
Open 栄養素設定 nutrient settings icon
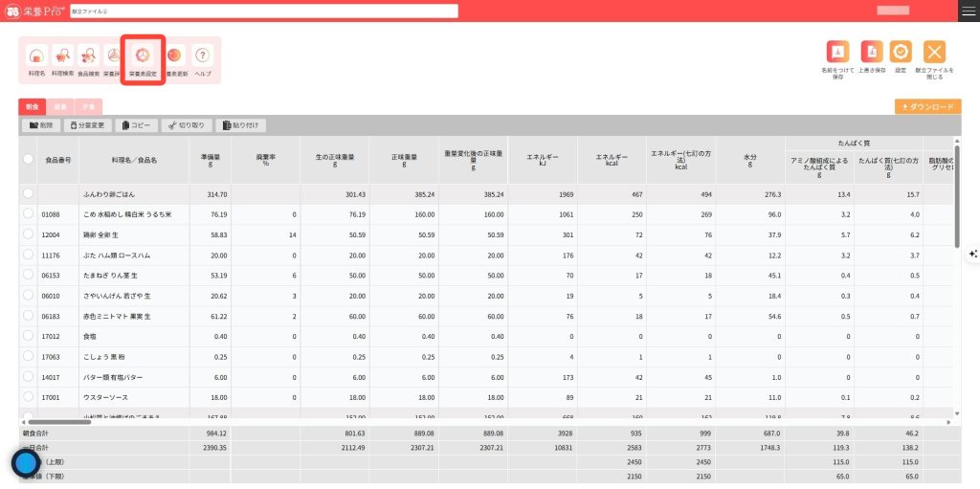click(143, 59)
